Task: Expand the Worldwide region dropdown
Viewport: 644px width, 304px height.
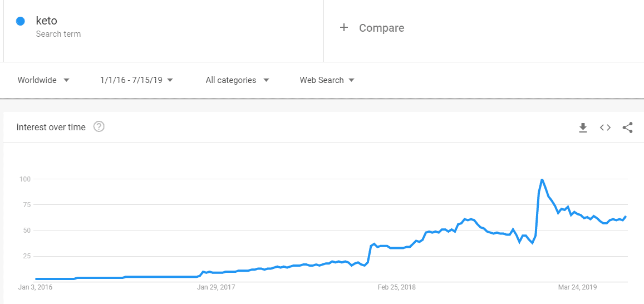Action: [x=43, y=80]
